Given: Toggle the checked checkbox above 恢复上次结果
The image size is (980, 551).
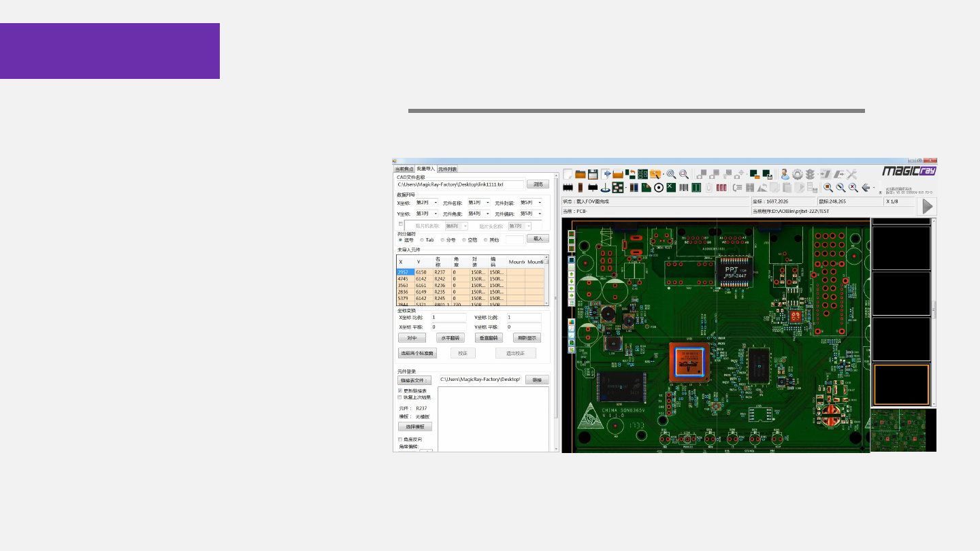Looking at the screenshot, I should tap(399, 390).
